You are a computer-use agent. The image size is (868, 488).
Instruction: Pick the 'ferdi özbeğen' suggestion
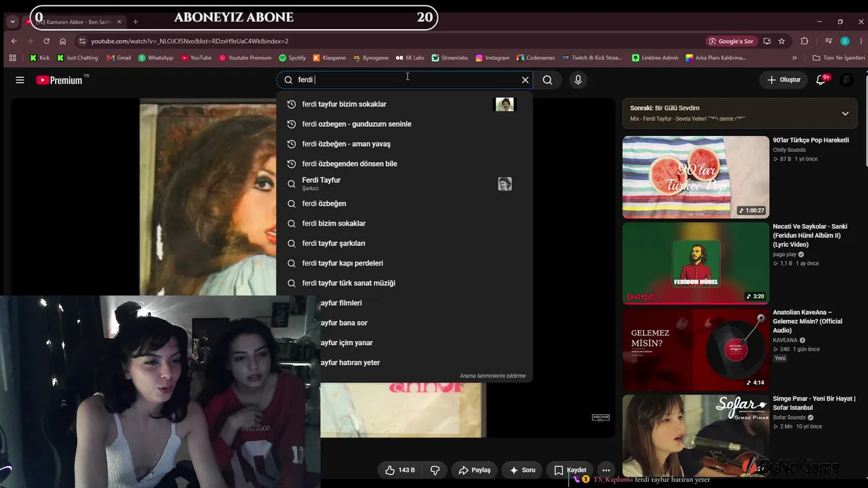[404, 203]
